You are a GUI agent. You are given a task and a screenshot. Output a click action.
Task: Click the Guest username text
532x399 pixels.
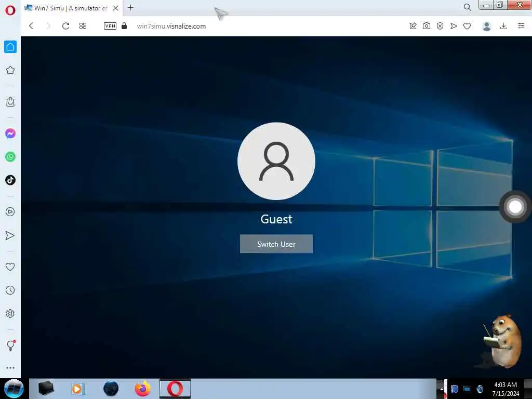276,219
